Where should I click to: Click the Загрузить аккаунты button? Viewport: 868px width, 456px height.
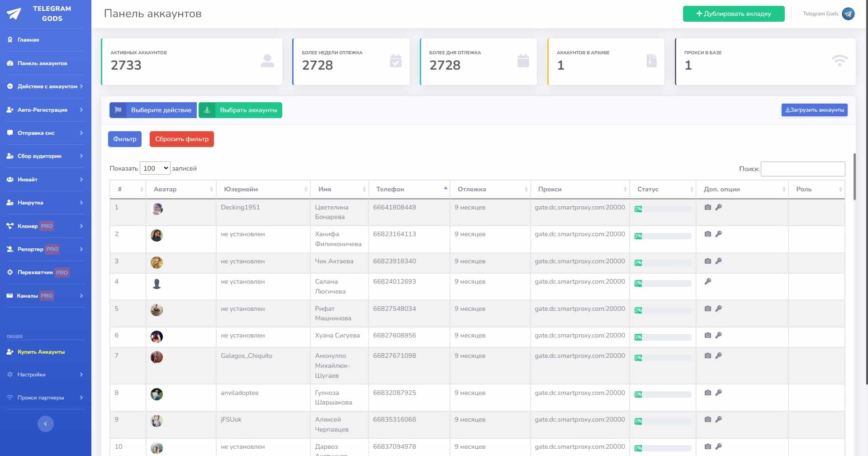click(x=814, y=110)
